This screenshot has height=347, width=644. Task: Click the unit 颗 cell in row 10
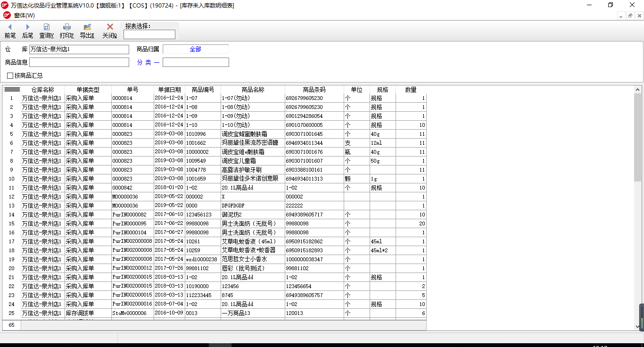coord(357,179)
